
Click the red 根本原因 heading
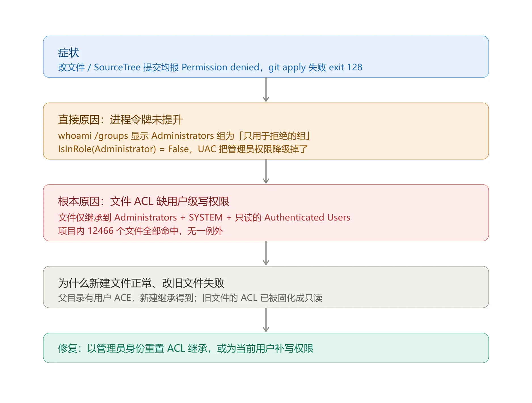[143, 201]
